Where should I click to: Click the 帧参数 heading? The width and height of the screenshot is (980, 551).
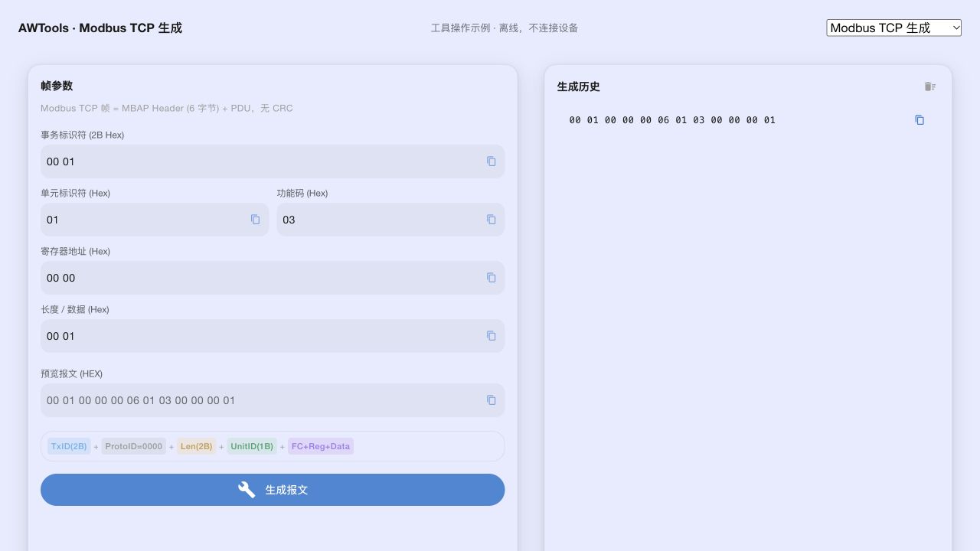(57, 86)
